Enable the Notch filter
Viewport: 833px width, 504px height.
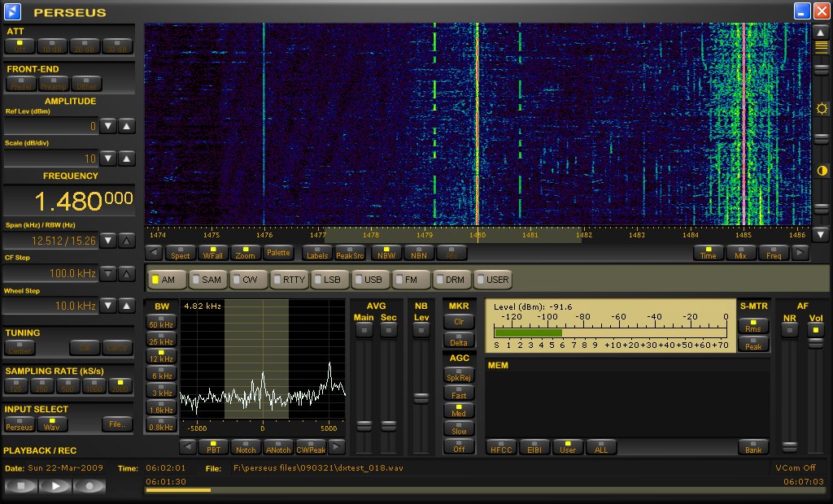click(x=246, y=447)
